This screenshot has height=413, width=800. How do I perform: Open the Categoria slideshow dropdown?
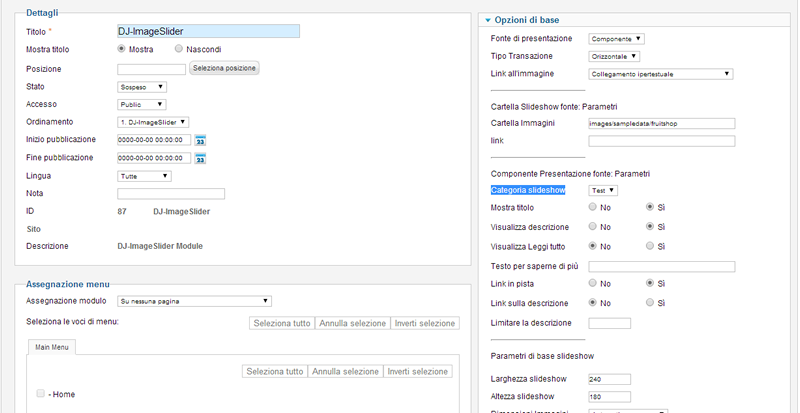click(603, 190)
